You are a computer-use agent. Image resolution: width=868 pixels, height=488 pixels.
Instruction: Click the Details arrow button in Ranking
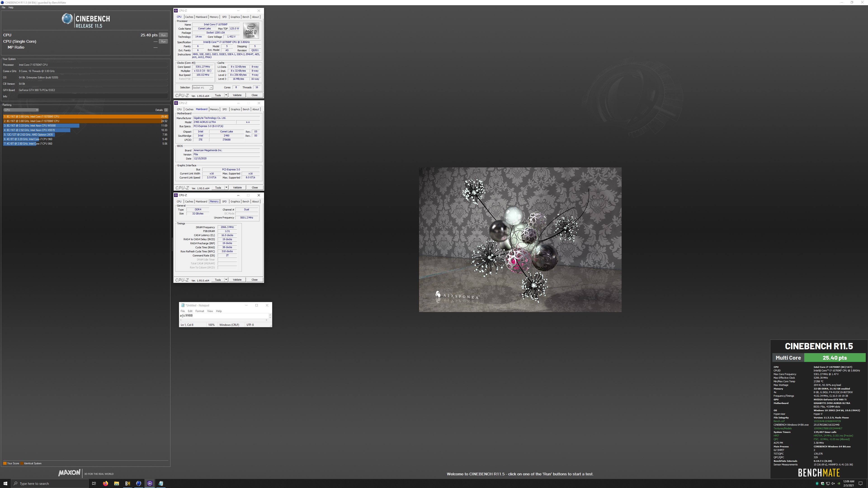[166, 110]
